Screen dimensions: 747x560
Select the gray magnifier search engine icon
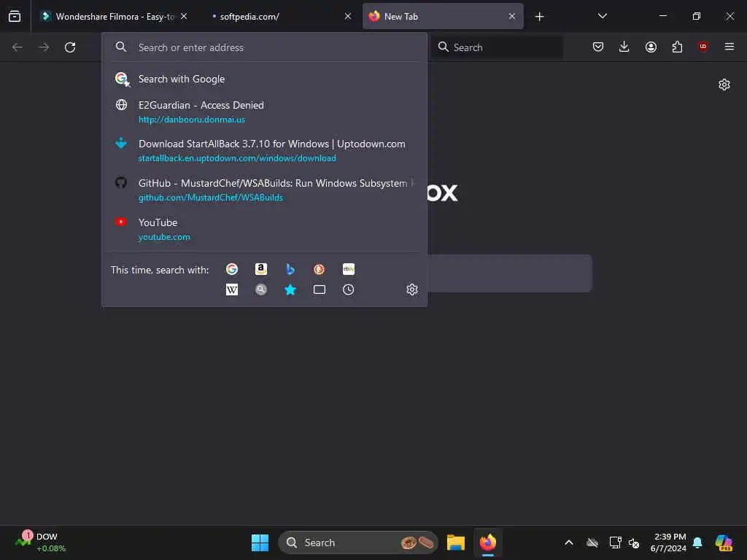pos(261,289)
